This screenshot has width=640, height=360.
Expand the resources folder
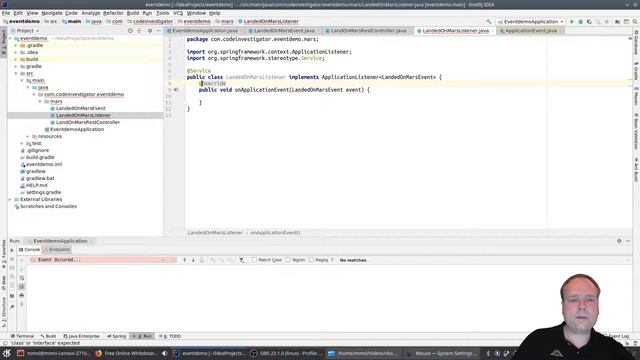[28, 136]
